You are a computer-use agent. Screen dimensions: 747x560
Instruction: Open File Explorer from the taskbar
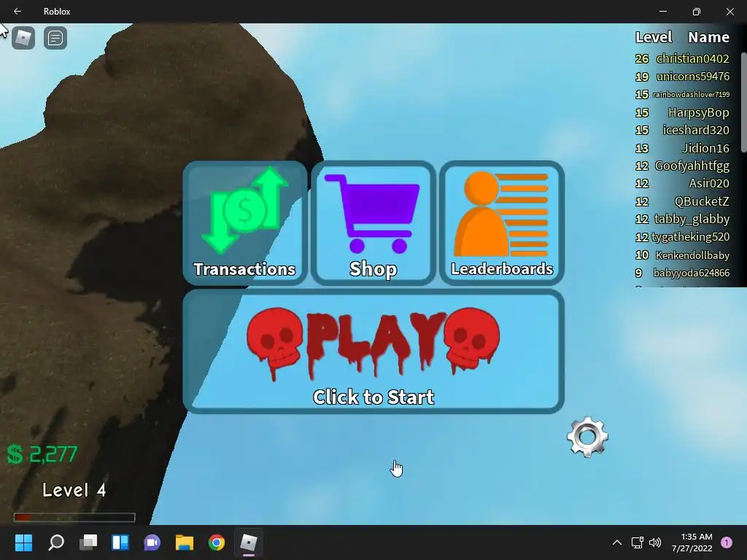185,542
